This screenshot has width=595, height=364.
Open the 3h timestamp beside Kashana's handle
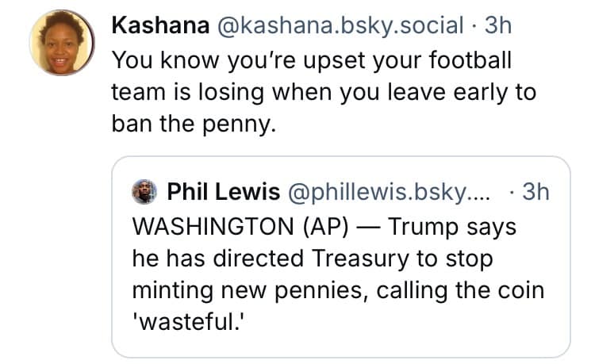(499, 25)
